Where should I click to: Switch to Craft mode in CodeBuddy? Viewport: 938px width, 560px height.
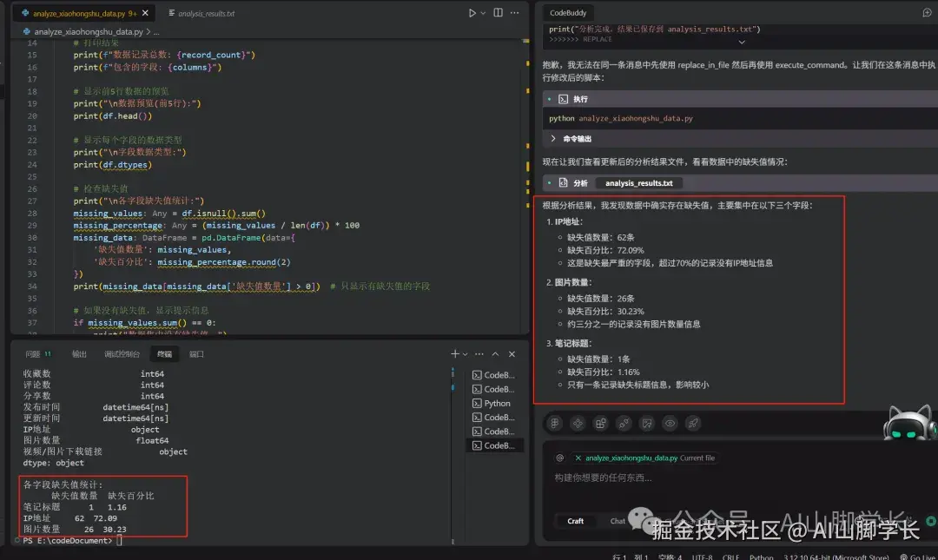click(x=575, y=521)
